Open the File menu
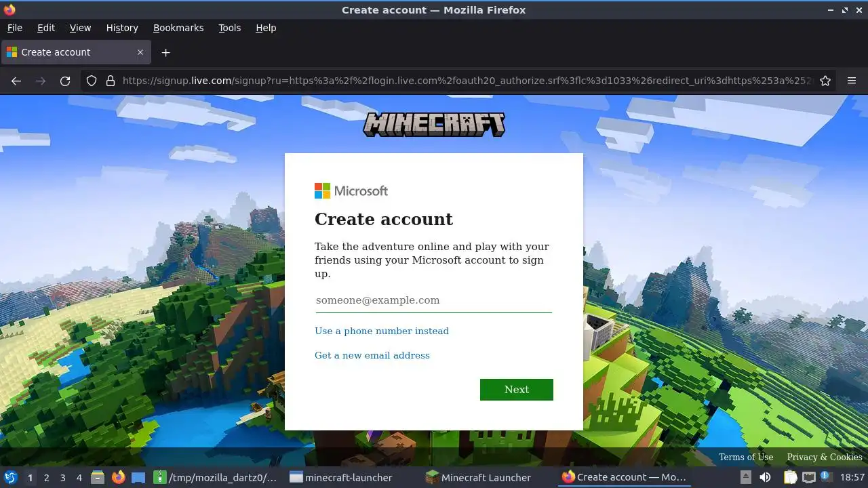868x488 pixels. tap(14, 28)
